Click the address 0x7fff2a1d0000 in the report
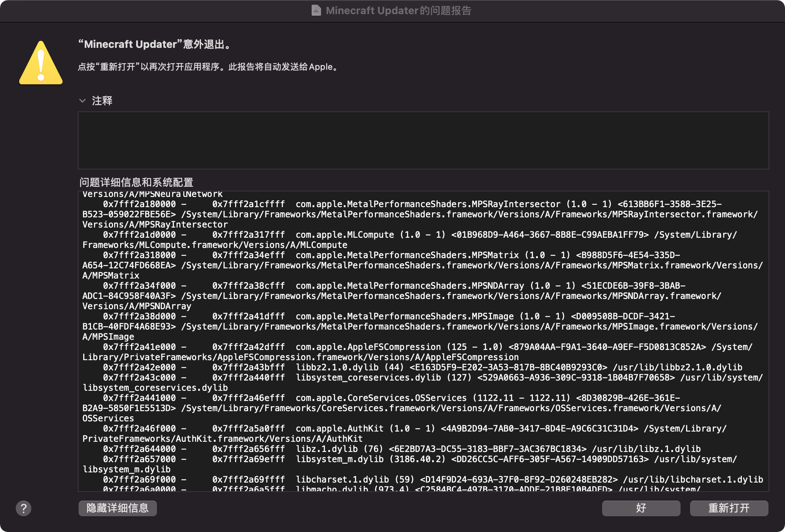Image resolution: width=785 pixels, height=532 pixels. pyautogui.click(x=139, y=235)
